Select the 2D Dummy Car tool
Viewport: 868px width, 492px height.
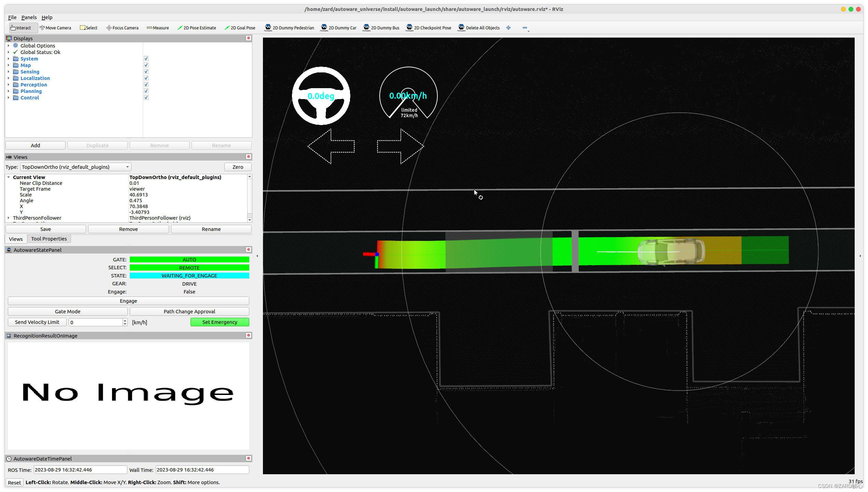338,28
